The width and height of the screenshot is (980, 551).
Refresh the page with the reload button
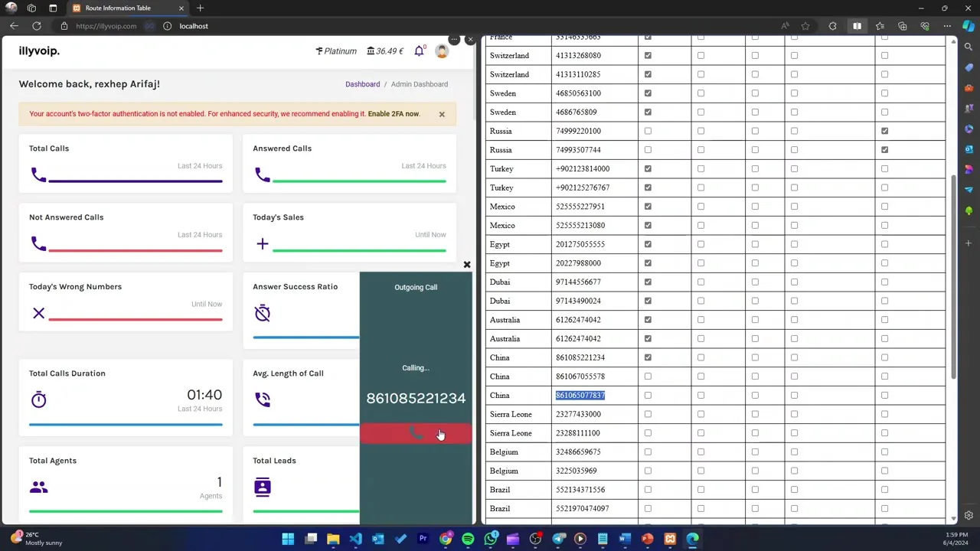37,26
